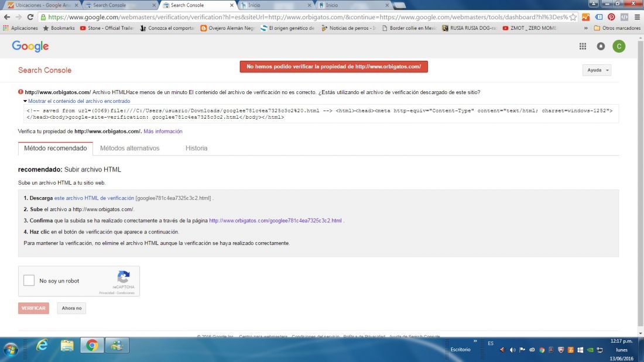Click the volume speaker tray icon
Viewport: 644px width, 362px height.
[512, 350]
